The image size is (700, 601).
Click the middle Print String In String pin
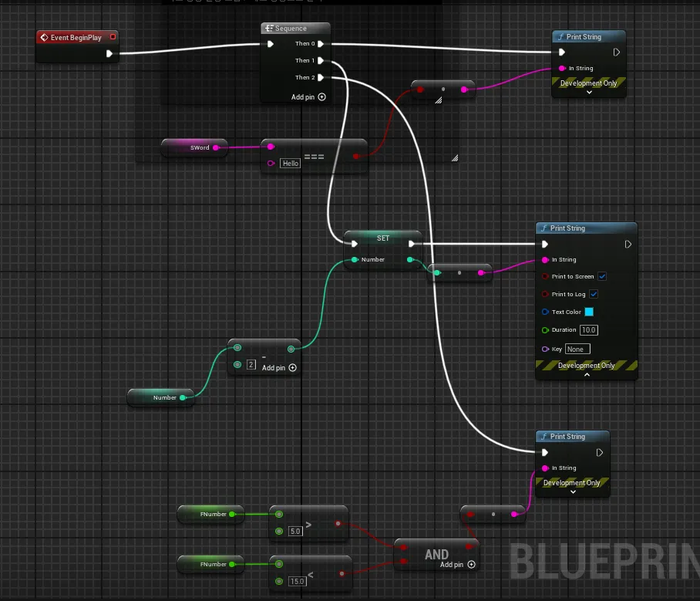[545, 260]
